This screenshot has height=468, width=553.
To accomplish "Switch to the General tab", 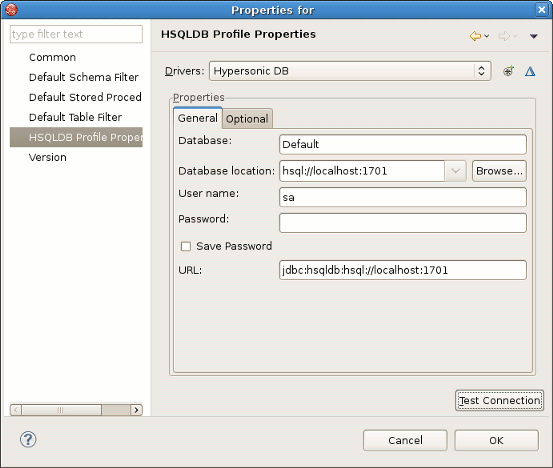I will click(198, 118).
